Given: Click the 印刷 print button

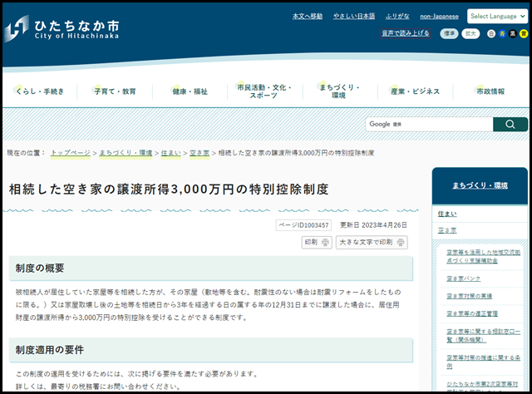Looking at the screenshot, I should (316, 243).
